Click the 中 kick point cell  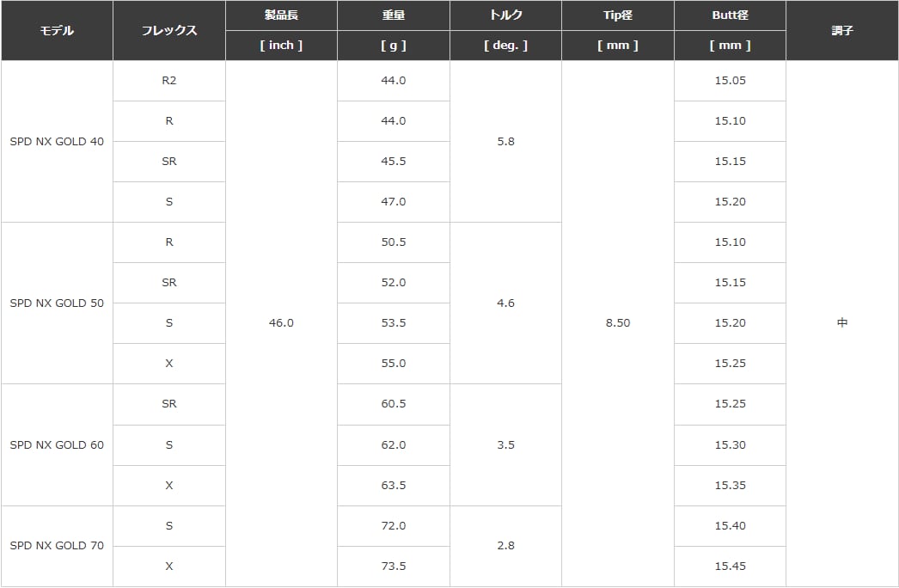click(x=842, y=323)
